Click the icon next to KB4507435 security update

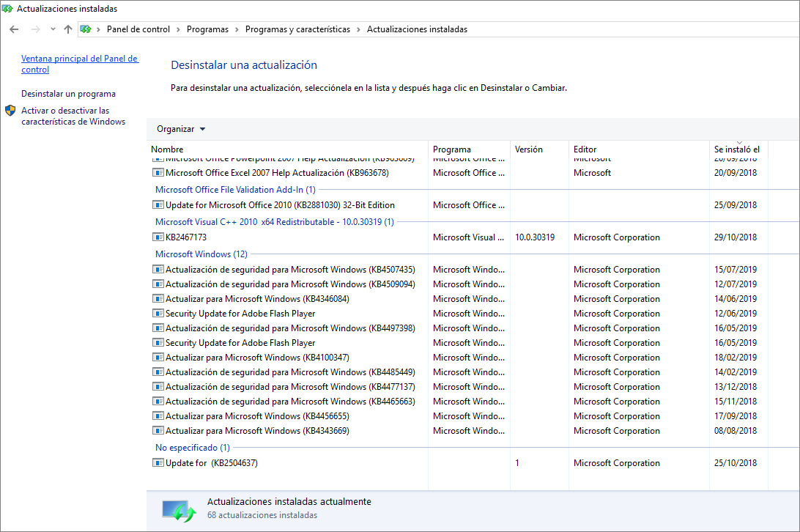pos(158,269)
